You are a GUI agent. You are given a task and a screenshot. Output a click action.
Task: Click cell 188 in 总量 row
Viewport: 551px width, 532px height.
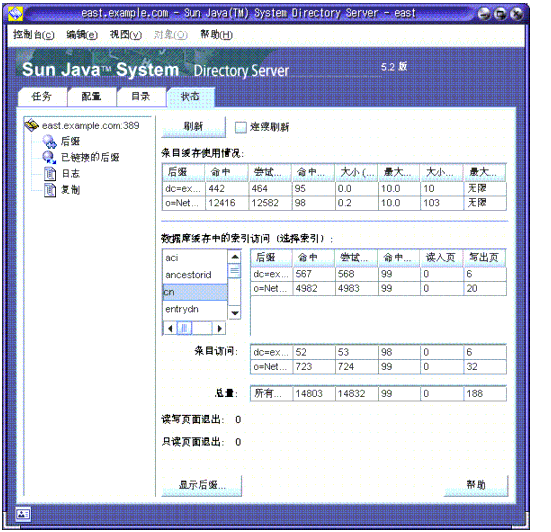[x=485, y=394]
